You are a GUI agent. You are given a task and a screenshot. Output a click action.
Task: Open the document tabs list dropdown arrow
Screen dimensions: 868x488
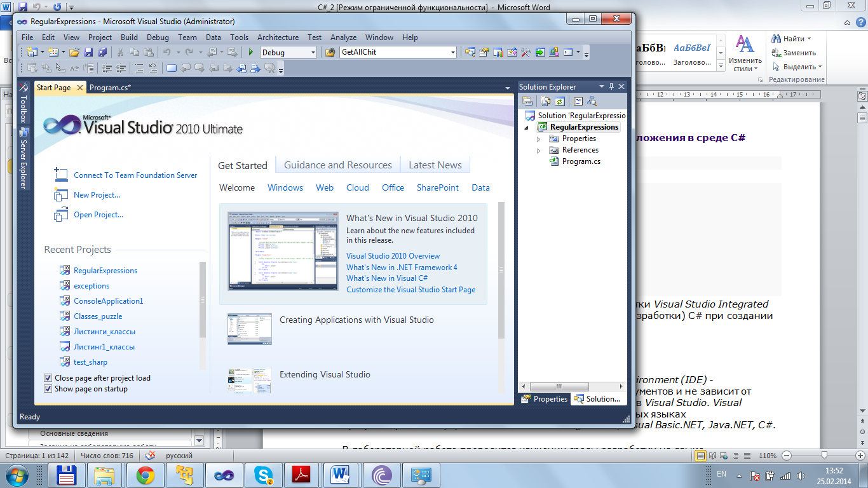tap(507, 88)
